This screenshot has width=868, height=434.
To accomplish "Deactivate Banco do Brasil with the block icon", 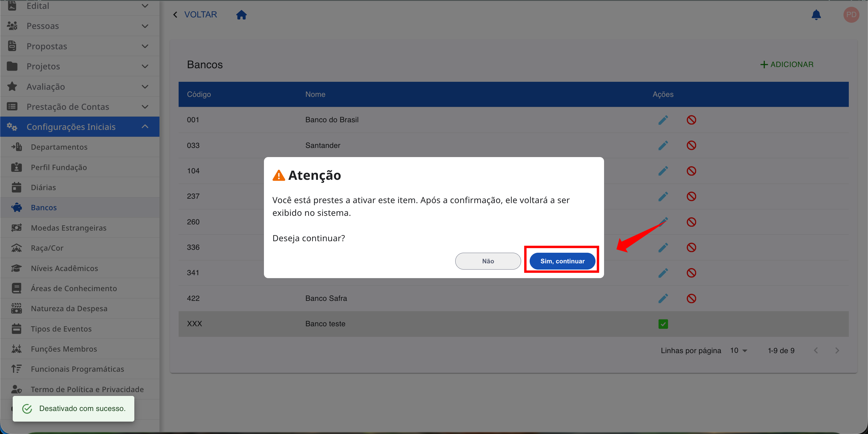I will [x=691, y=120].
